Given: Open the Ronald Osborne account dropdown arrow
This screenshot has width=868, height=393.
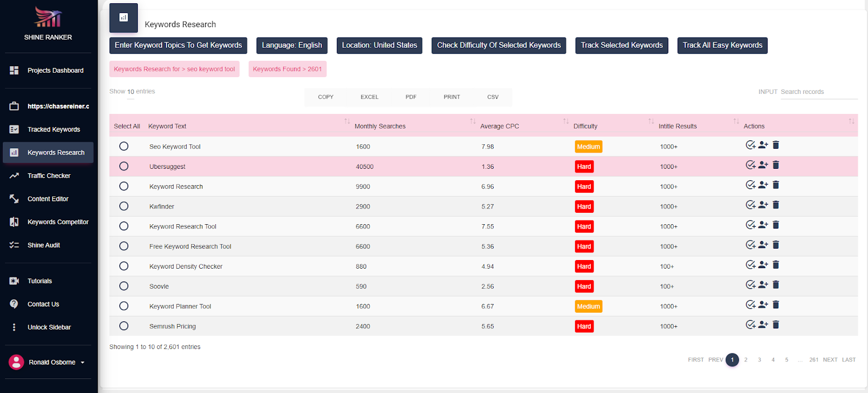Looking at the screenshot, I should coord(82,363).
